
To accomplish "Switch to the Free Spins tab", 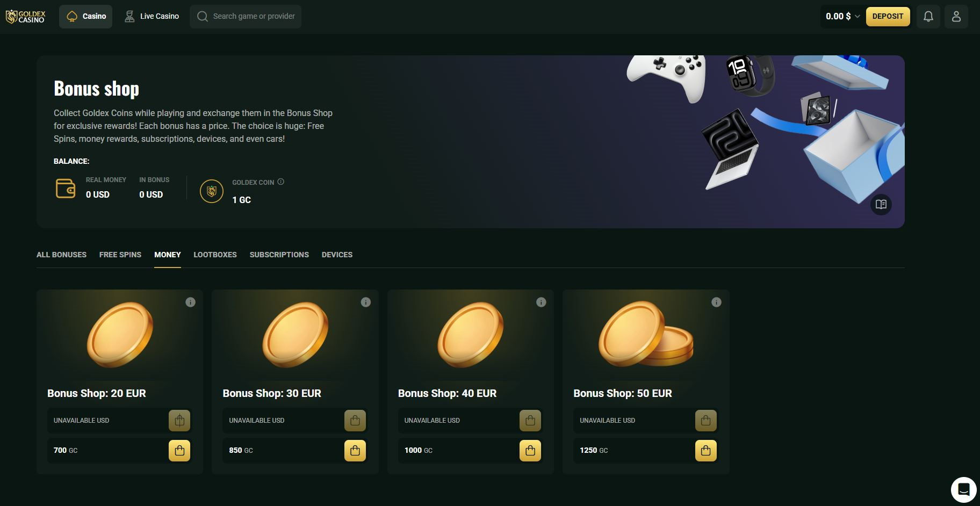I will (x=120, y=255).
